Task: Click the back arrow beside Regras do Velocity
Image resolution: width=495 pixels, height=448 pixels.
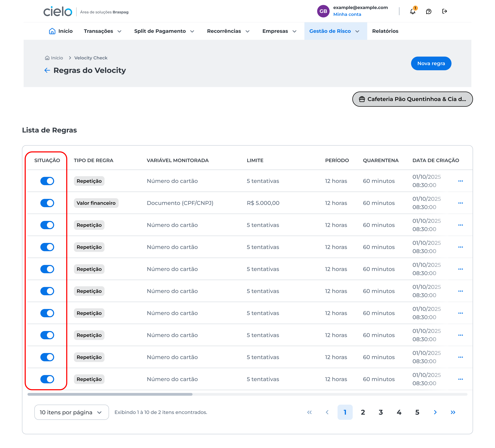Action: [47, 70]
